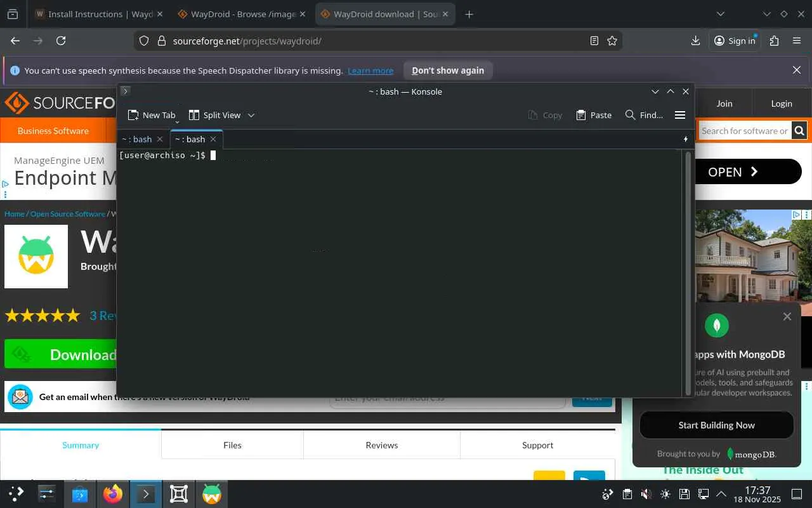Open the Firefox downloads panel
This screenshot has height=508, width=812.
click(x=696, y=41)
